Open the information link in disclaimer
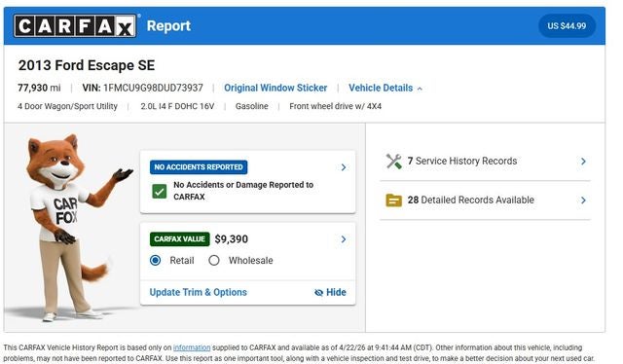The width and height of the screenshot is (623, 364). pyautogui.click(x=192, y=347)
